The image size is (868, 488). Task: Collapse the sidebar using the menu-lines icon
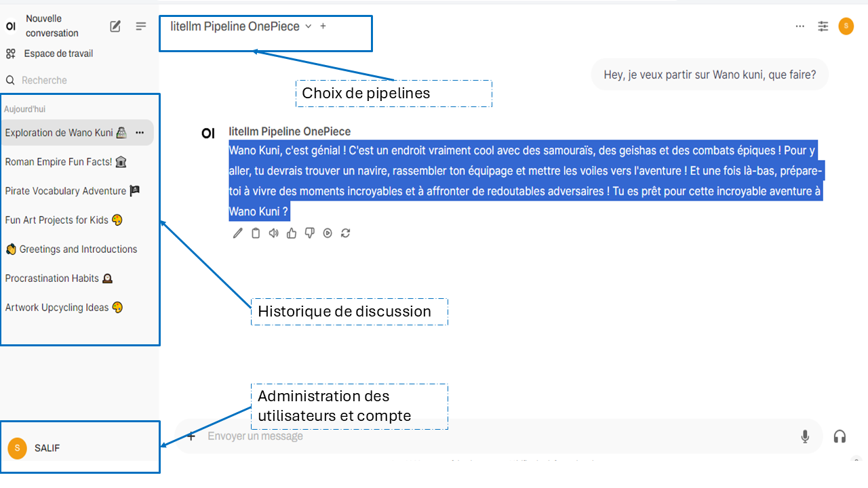[141, 26]
